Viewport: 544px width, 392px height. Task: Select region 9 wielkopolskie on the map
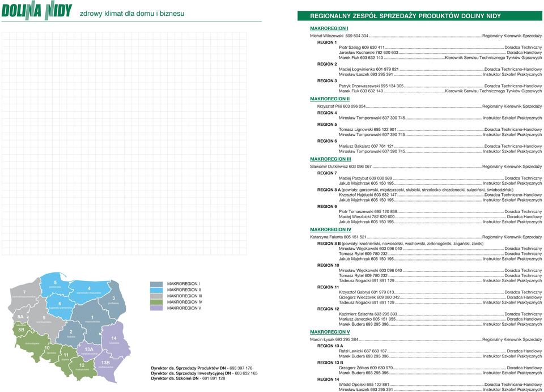[x=44, y=319]
